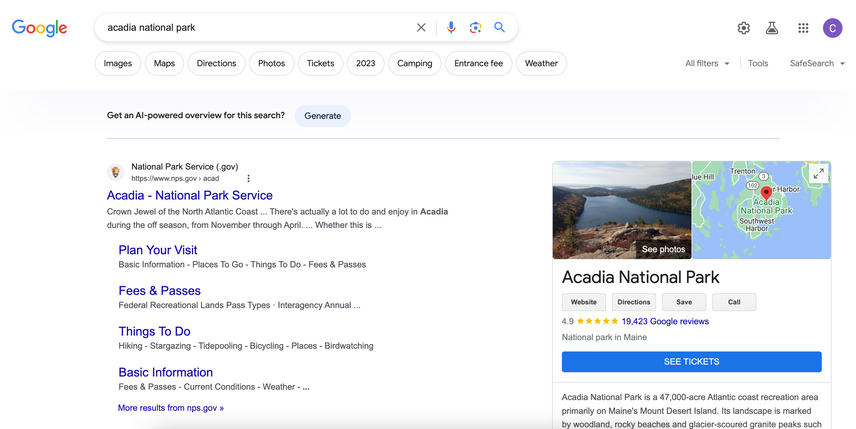856x429 pixels.
Task: Expand the map with the corner arrows icon
Action: [818, 174]
